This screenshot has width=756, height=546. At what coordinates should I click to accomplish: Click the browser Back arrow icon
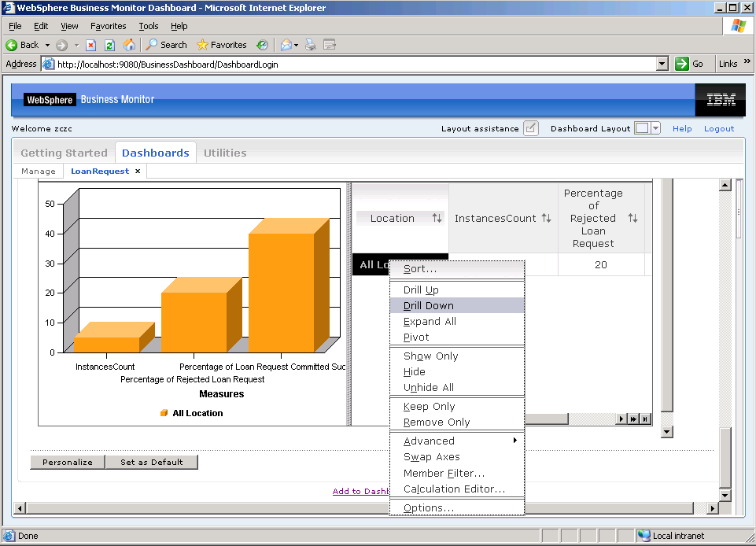pos(11,46)
